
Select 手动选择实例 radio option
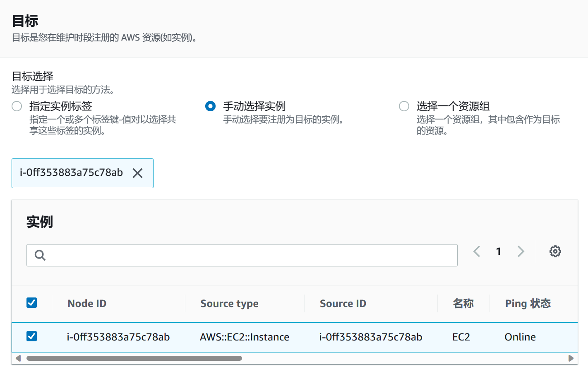210,106
